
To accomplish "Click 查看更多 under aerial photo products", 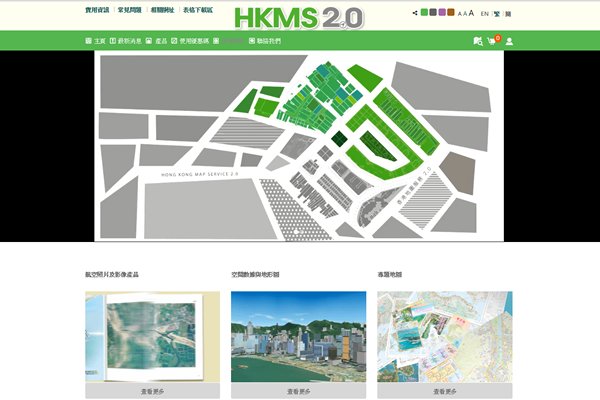I will pyautogui.click(x=152, y=391).
